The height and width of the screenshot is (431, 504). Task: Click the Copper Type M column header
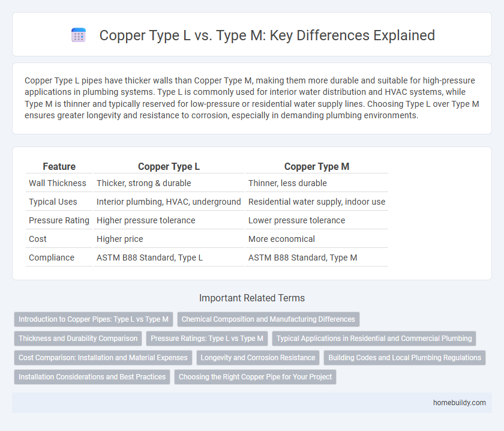tap(317, 166)
